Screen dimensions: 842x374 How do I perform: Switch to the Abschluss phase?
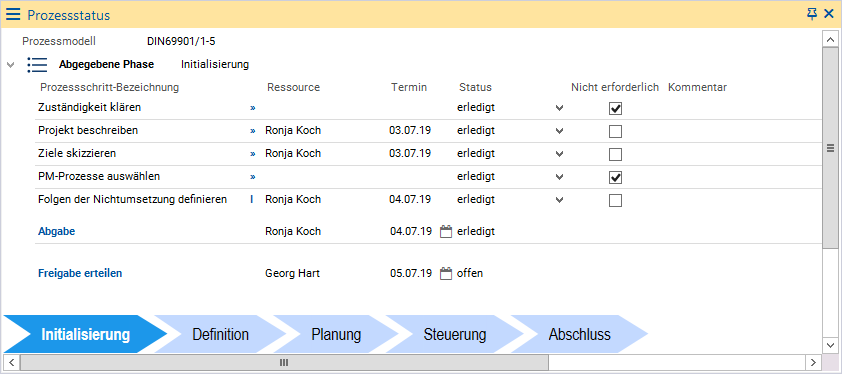579,334
